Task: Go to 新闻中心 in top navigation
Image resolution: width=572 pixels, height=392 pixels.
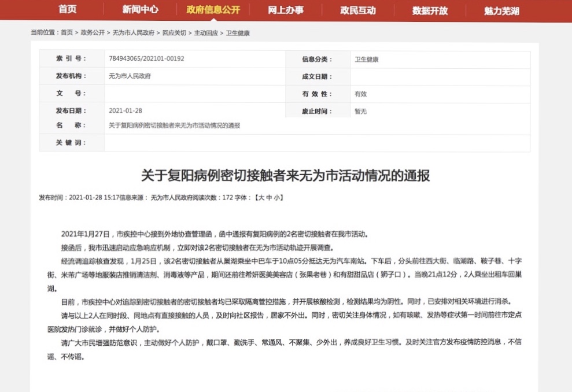Action: point(140,10)
